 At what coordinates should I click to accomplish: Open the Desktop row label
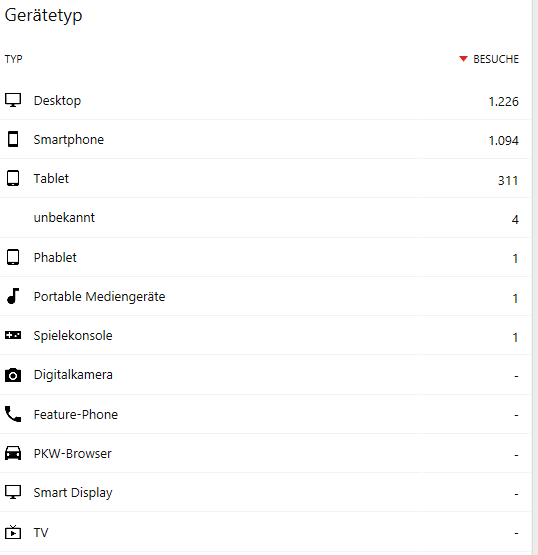57,101
